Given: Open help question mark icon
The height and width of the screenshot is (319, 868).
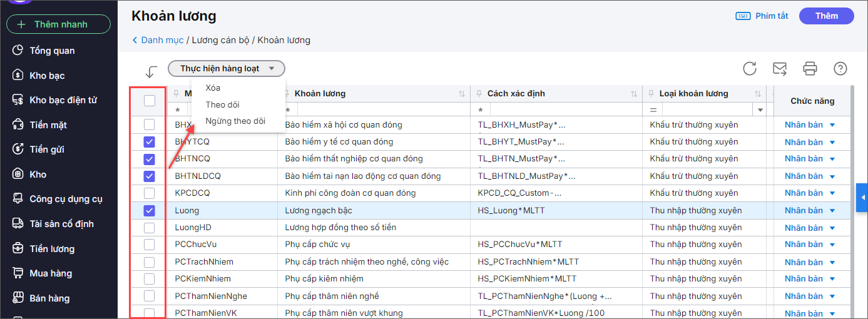Looking at the screenshot, I should pos(840,69).
